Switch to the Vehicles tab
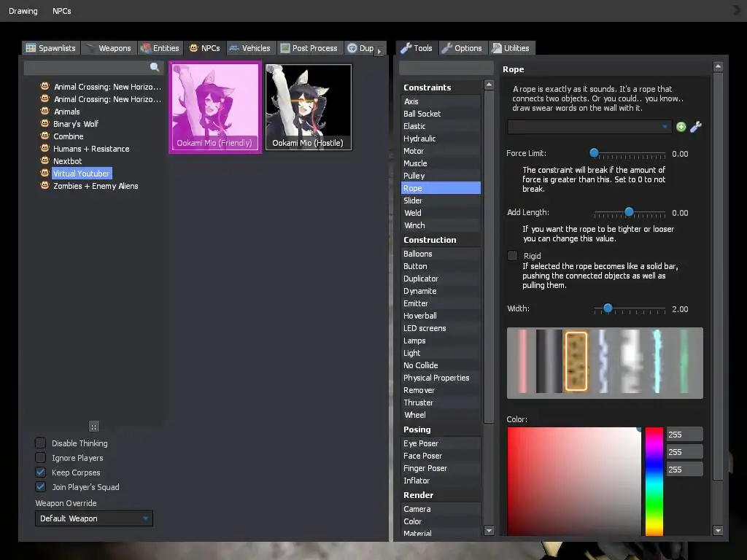Image resolution: width=747 pixels, height=560 pixels. [x=251, y=48]
